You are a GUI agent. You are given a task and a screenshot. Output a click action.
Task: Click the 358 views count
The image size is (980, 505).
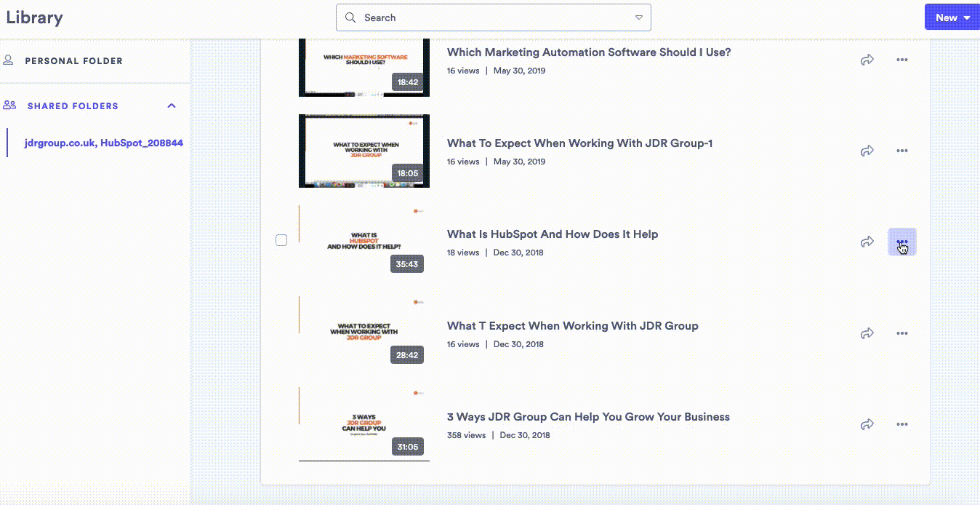coord(466,435)
